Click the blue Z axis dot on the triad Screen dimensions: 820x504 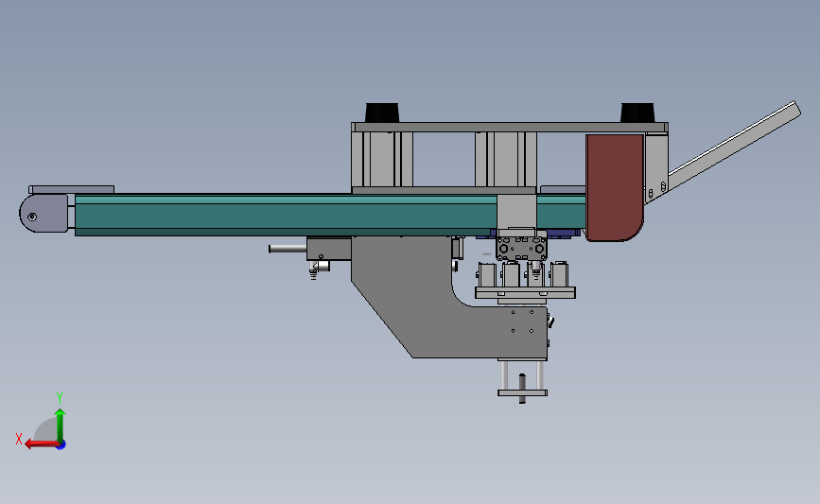coord(61,445)
